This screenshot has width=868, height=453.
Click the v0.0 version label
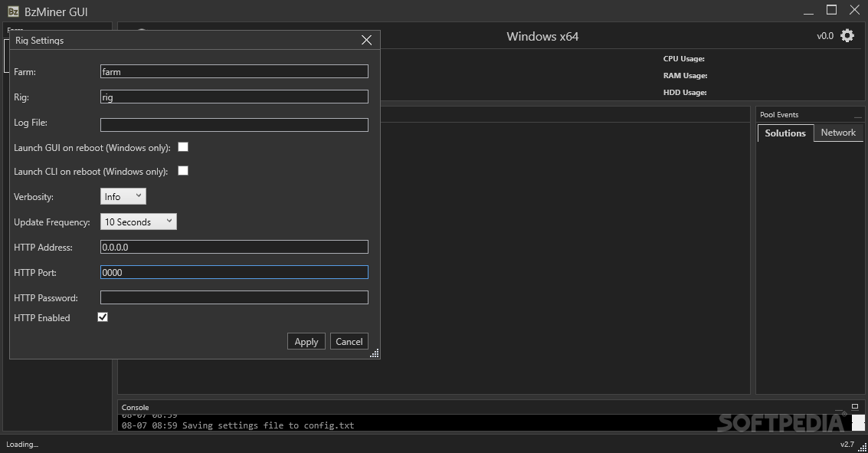[x=825, y=36]
